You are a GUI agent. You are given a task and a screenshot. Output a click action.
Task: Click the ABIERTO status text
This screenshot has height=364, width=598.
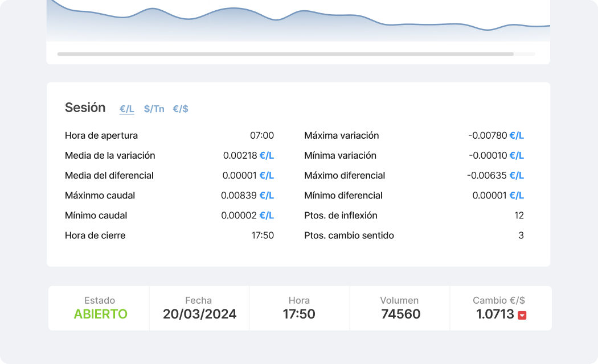coord(100,314)
